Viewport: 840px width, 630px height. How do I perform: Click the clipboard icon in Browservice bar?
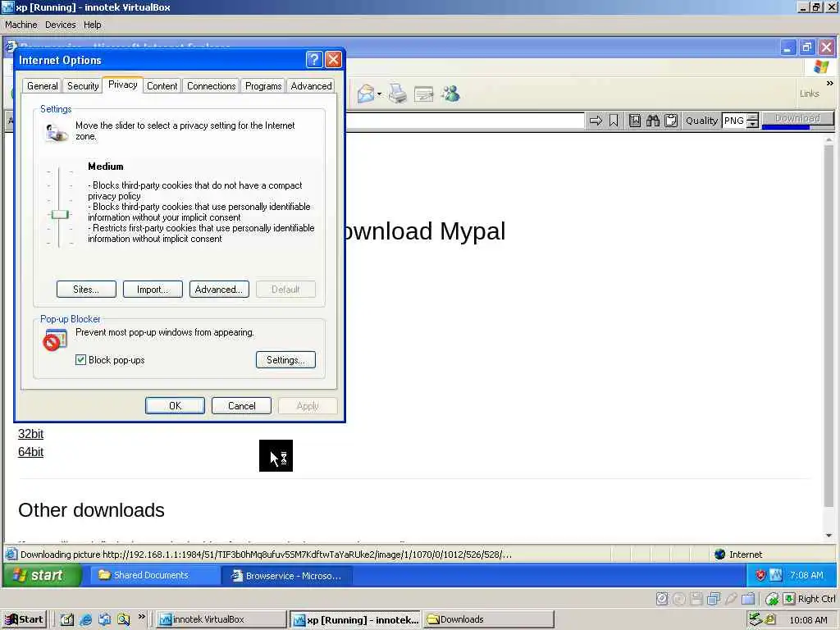tap(671, 121)
